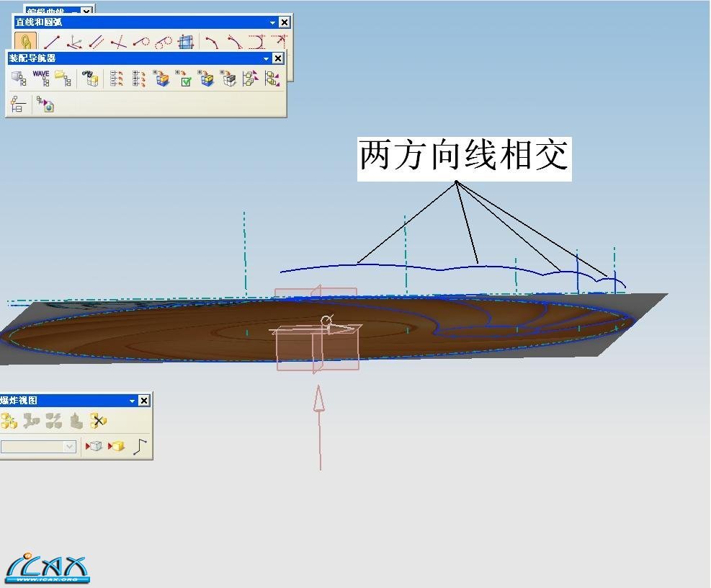Click the red datum box at disc center

[x=318, y=347]
